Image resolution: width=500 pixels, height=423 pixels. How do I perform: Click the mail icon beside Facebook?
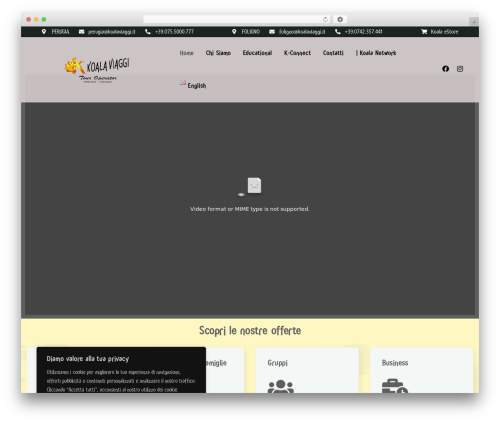click(x=460, y=69)
